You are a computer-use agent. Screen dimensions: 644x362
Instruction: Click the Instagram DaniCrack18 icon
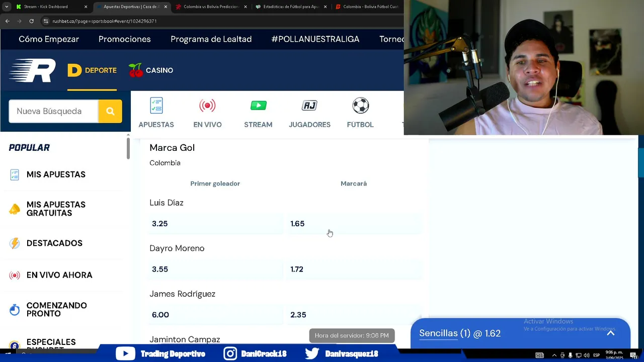click(230, 354)
